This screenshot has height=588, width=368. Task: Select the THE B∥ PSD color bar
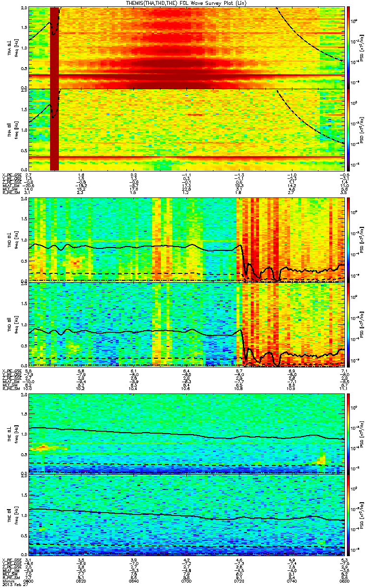point(349,515)
